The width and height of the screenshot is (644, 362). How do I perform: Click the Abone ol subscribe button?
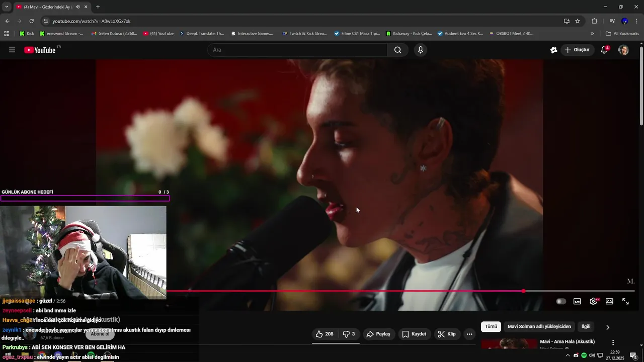click(100, 334)
